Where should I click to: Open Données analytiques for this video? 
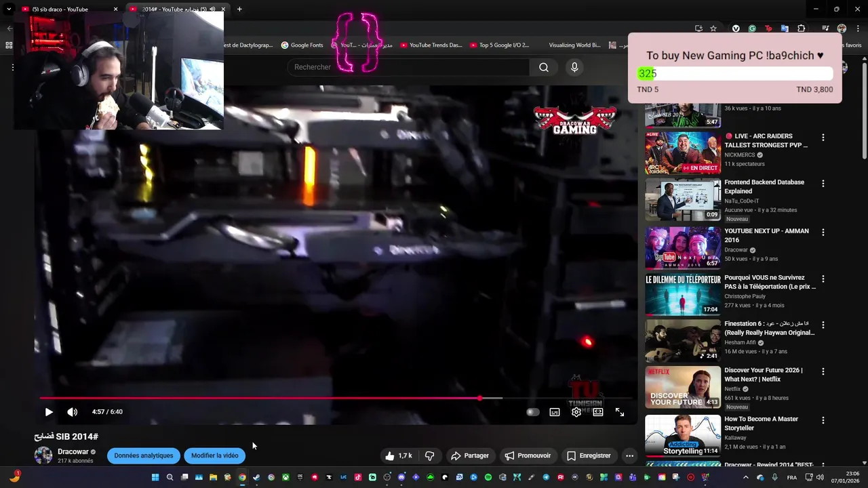click(144, 455)
